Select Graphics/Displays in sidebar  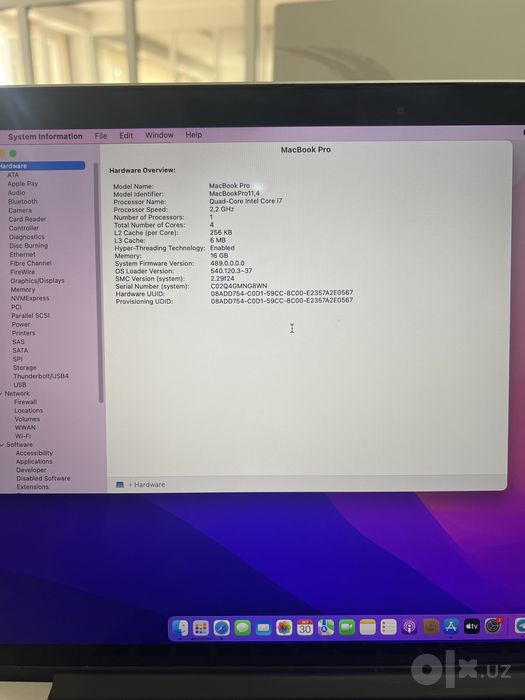(38, 280)
